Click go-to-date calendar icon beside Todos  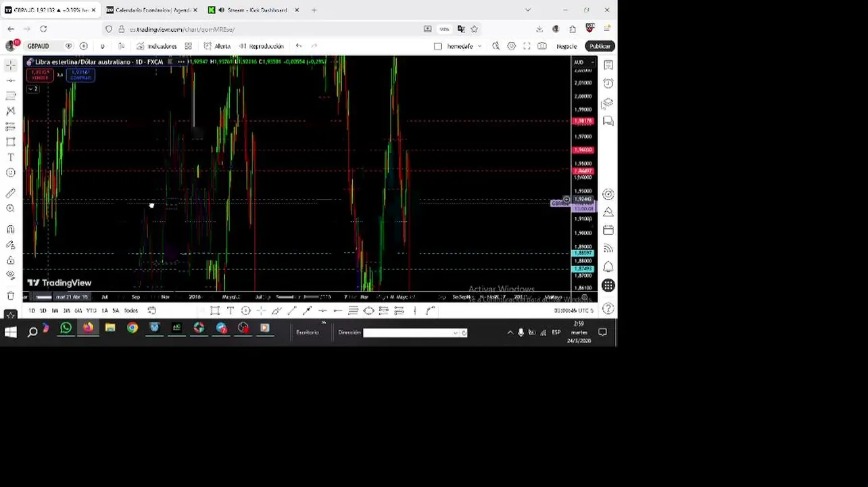pos(151,310)
